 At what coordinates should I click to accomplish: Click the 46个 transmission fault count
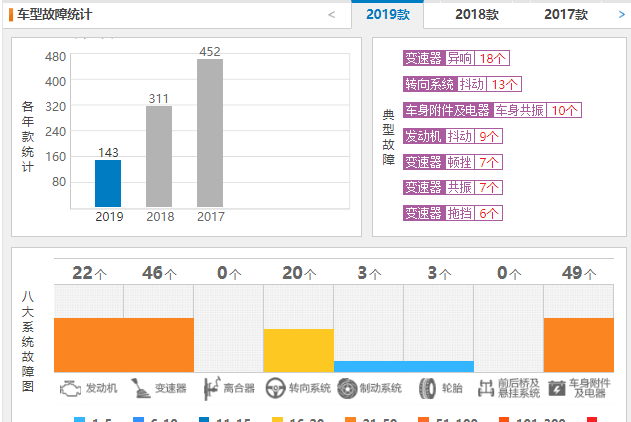coord(159,273)
